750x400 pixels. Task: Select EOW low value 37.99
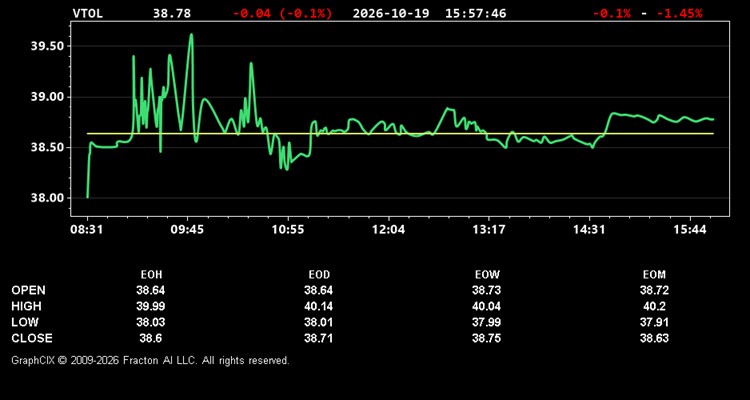[486, 322]
